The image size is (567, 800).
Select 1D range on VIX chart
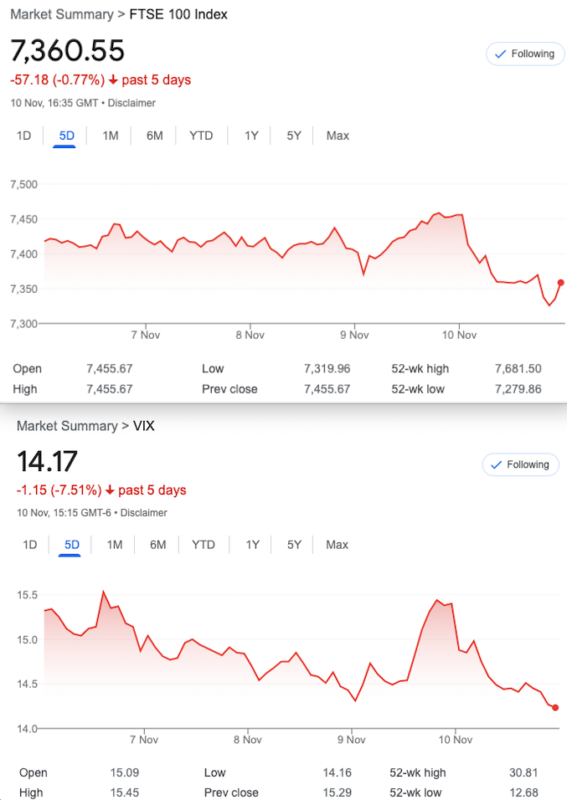pyautogui.click(x=30, y=545)
